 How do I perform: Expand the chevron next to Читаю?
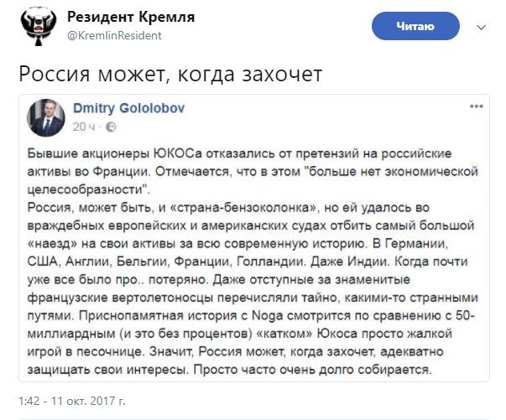pyautogui.click(x=480, y=27)
